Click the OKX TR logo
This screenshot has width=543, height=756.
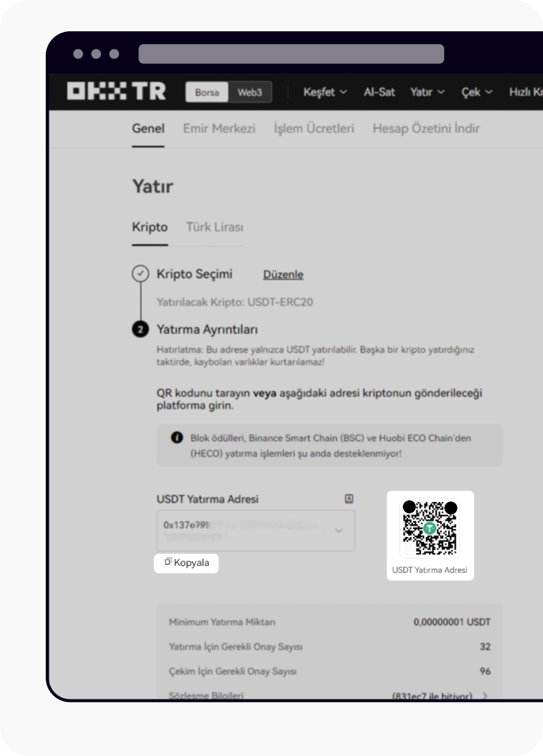pyautogui.click(x=116, y=91)
